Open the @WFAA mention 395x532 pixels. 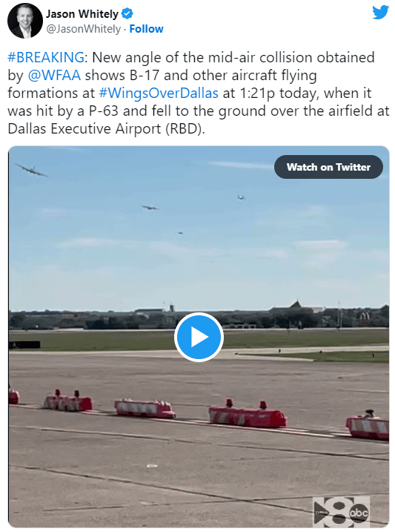pos(54,76)
